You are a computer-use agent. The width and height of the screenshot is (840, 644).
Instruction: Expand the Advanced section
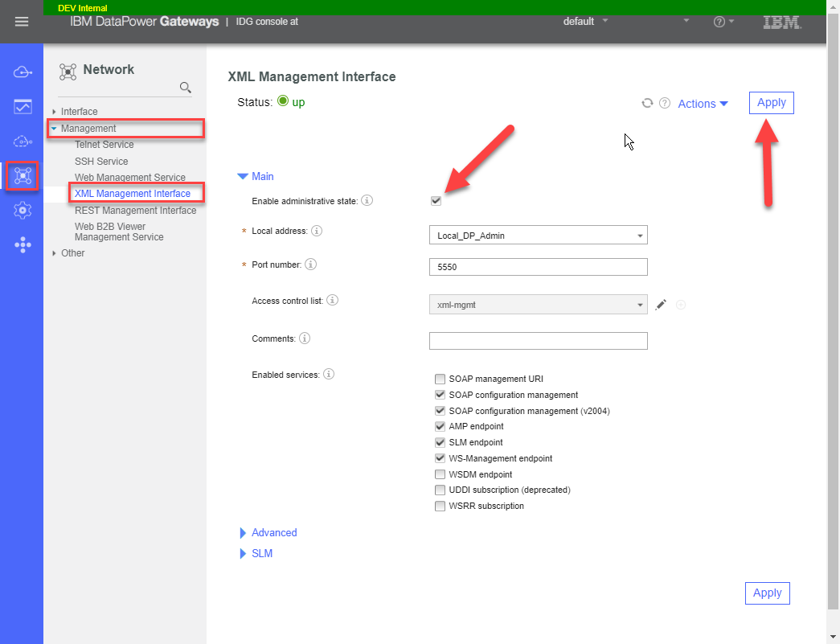[x=273, y=532]
